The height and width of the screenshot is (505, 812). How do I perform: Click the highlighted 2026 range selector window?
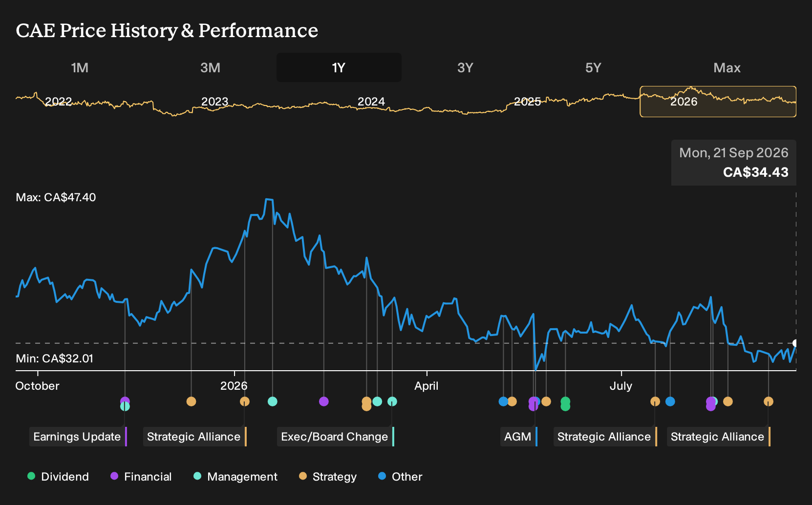point(718,102)
